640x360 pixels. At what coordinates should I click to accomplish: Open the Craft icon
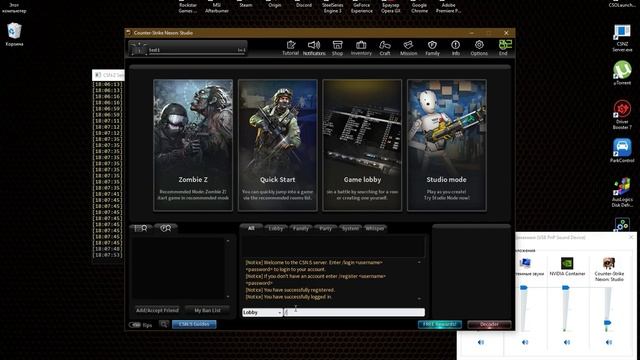(x=385, y=48)
